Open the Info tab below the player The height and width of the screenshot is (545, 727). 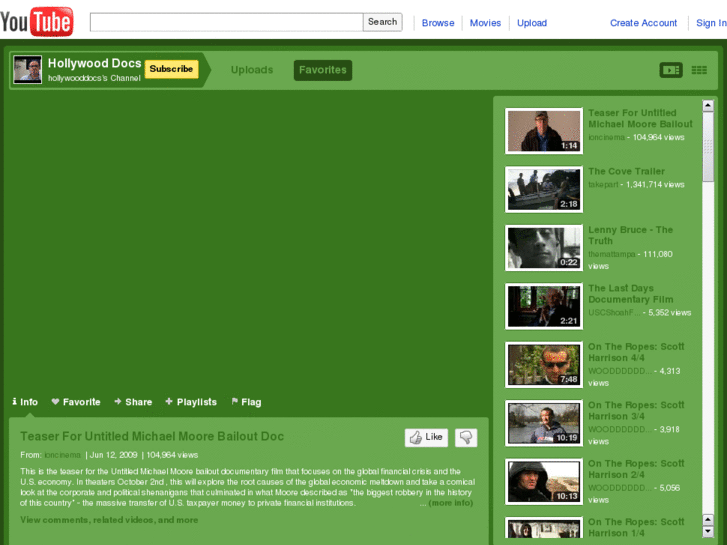coord(25,402)
